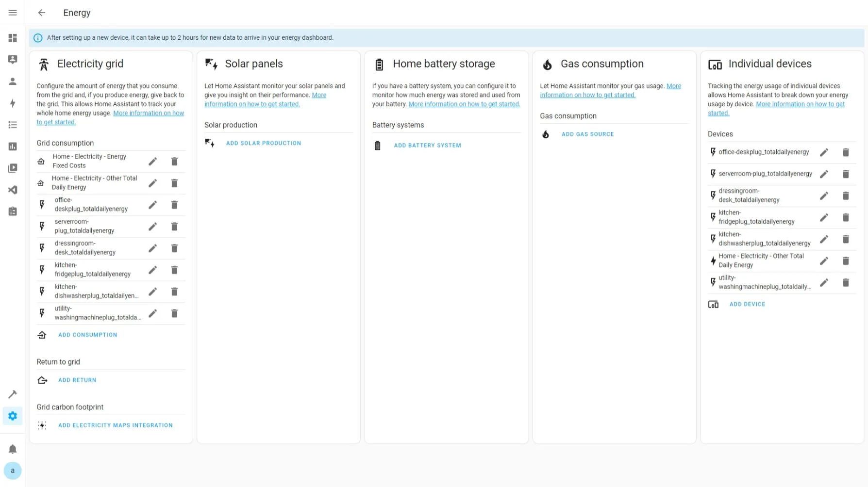The width and height of the screenshot is (868, 487).
Task: Delete grid consumption kitchen-fridgeplug_totaldailyenergy
Action: (x=174, y=270)
